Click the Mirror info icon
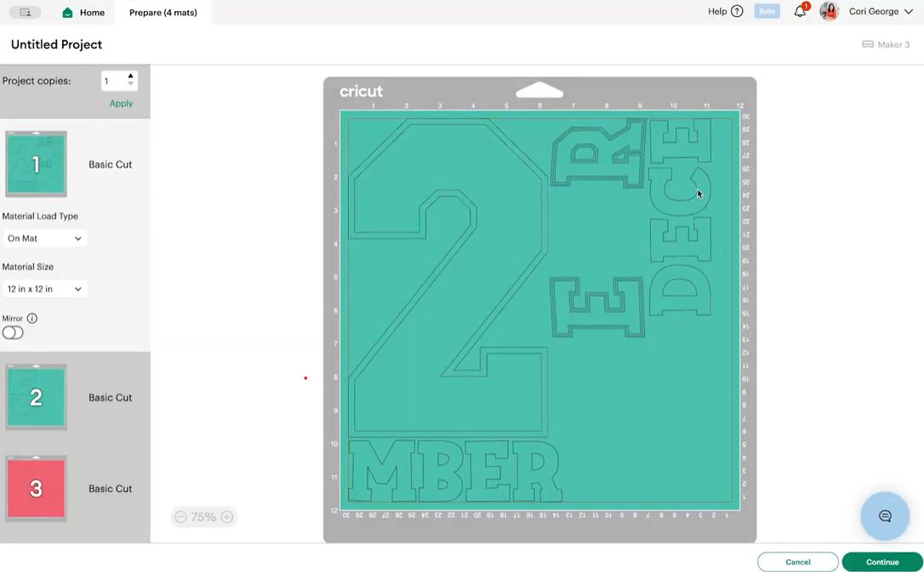This screenshot has width=924, height=572. pos(32,318)
